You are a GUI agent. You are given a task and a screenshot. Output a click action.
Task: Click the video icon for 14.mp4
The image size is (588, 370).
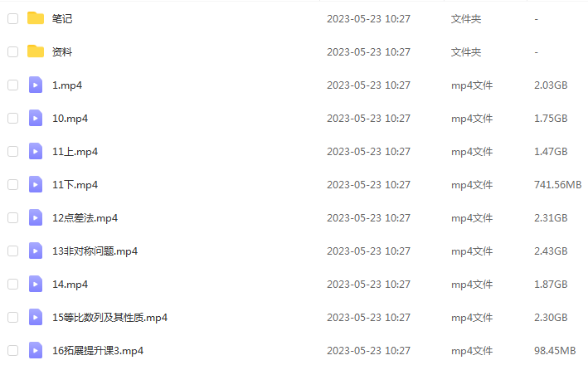tap(36, 284)
